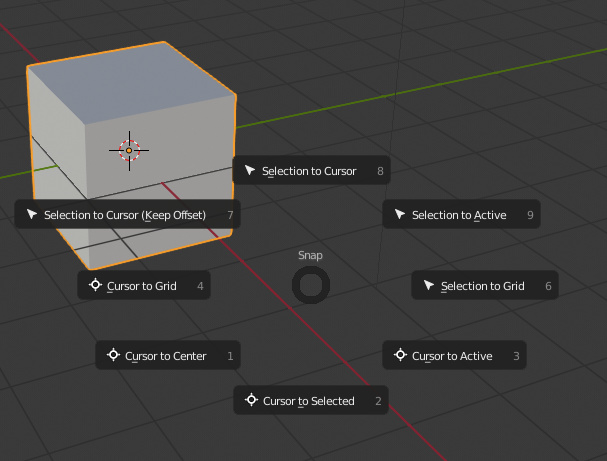Select Cursor to Center entry
The height and width of the screenshot is (461, 607).
168,355
